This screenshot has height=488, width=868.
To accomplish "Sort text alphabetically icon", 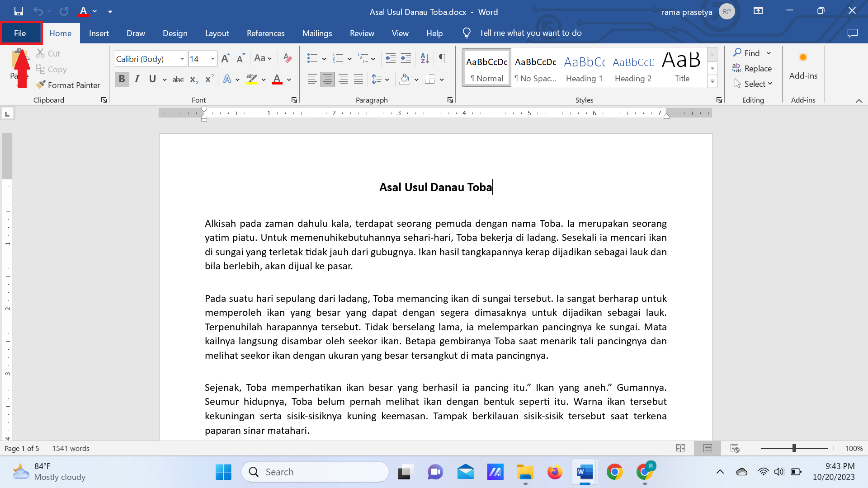I will pos(425,58).
